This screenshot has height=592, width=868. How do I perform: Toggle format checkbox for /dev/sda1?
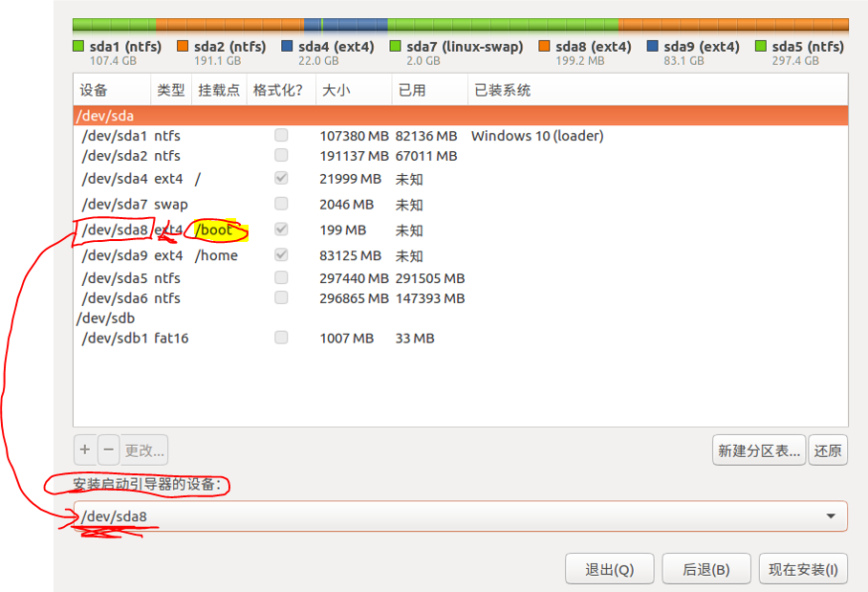coord(281,135)
